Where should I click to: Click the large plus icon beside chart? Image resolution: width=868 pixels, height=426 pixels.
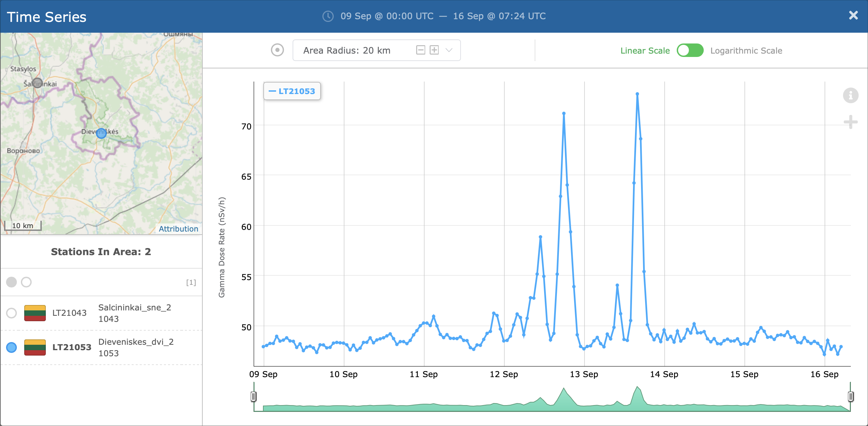click(x=850, y=122)
